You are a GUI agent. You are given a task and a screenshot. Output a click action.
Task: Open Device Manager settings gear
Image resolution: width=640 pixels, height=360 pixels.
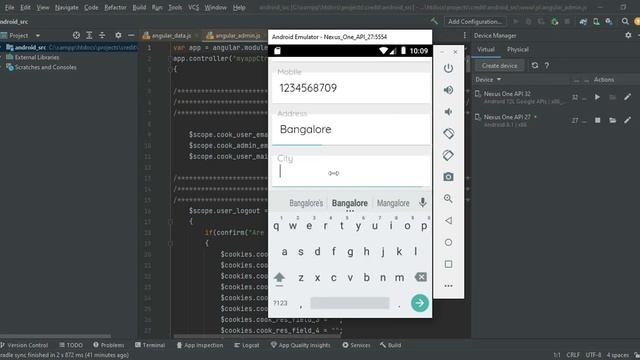pyautogui.click(x=628, y=36)
